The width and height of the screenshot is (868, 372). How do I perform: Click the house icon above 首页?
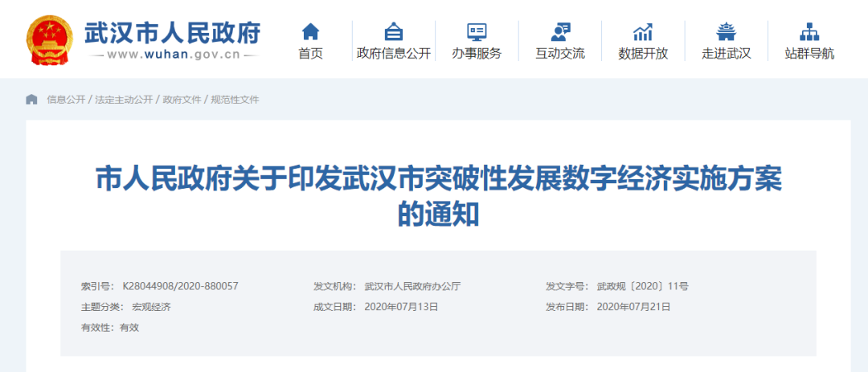(x=310, y=31)
